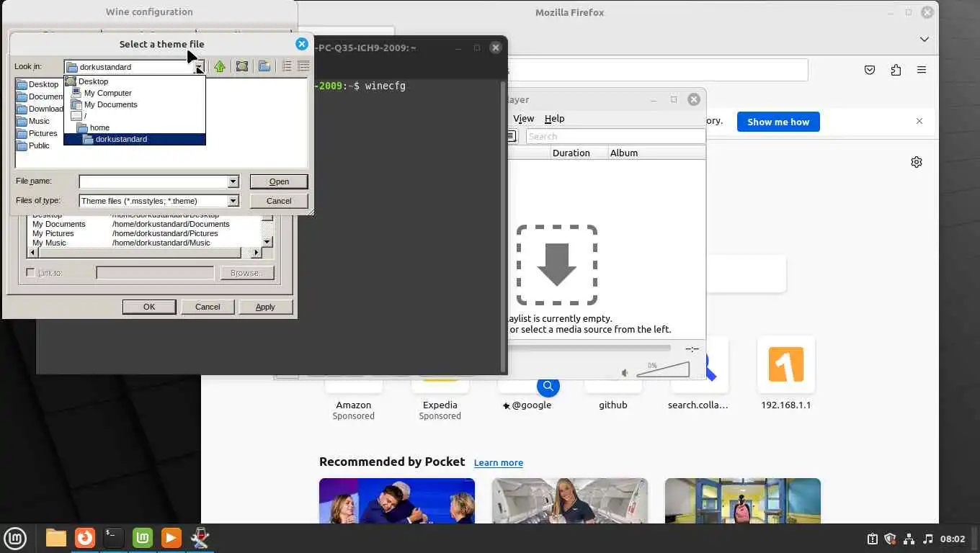Open the 192.168.1.1 shortcut tile
This screenshot has width=980, height=553.
point(786,373)
